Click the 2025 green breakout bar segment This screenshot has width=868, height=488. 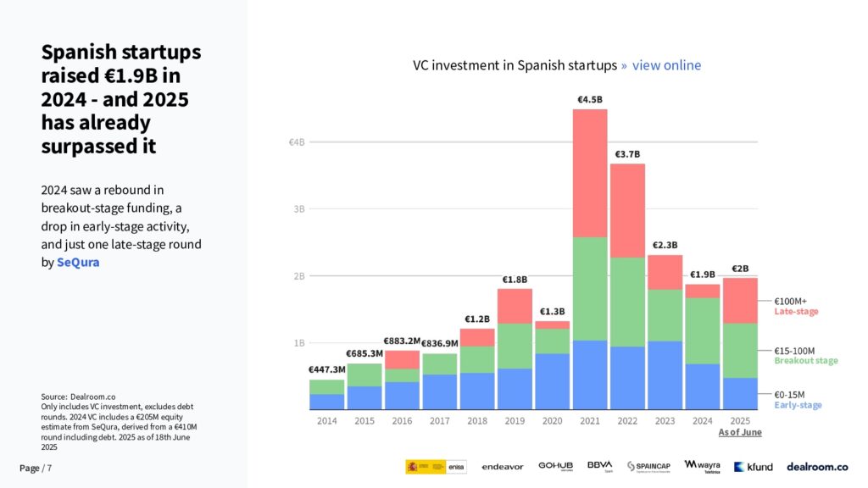coord(740,351)
